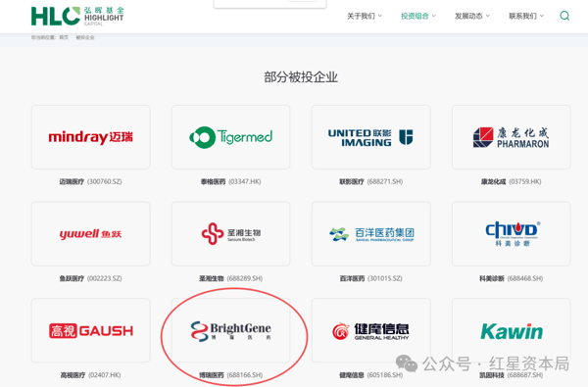Open the Pharmaron 康龙化成 logo card
588x387 pixels.
(x=512, y=137)
